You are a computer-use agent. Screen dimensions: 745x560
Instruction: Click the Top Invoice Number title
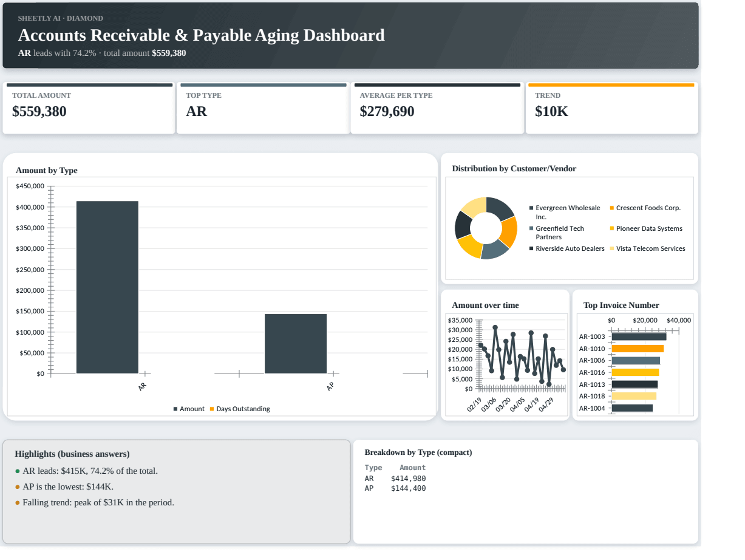pos(621,306)
